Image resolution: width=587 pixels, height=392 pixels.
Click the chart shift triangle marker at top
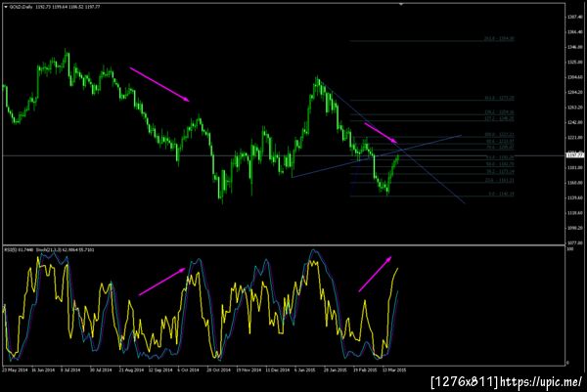401,5
